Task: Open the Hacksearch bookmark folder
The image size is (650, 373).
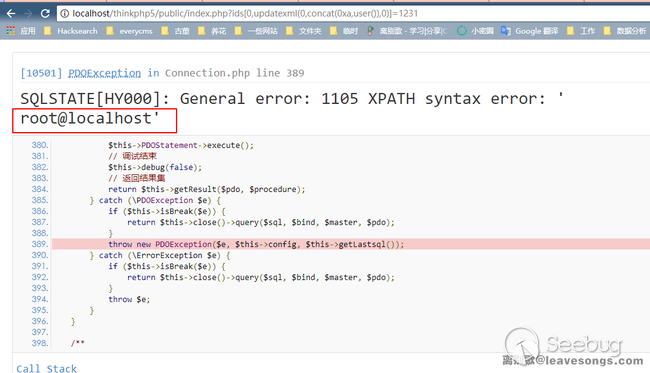Action: pyautogui.click(x=70, y=31)
